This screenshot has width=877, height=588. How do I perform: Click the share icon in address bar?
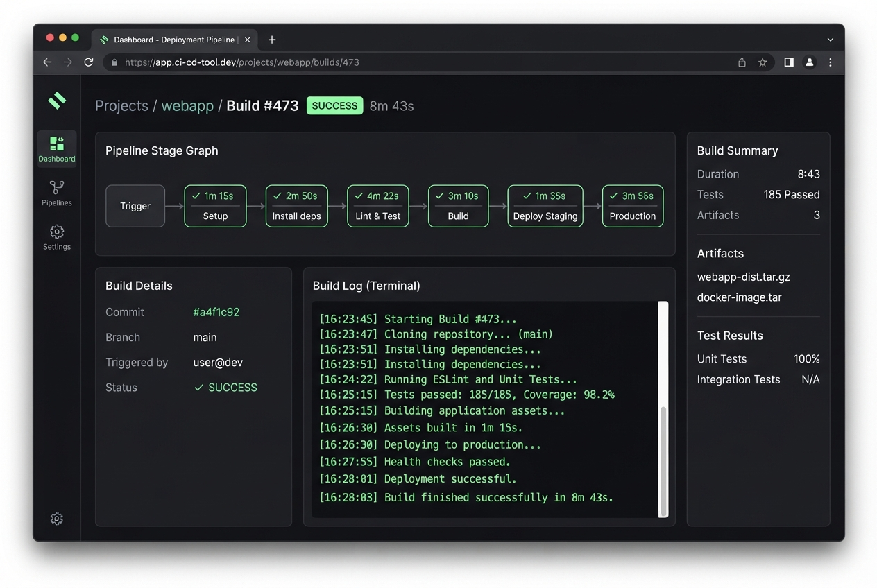coord(742,62)
